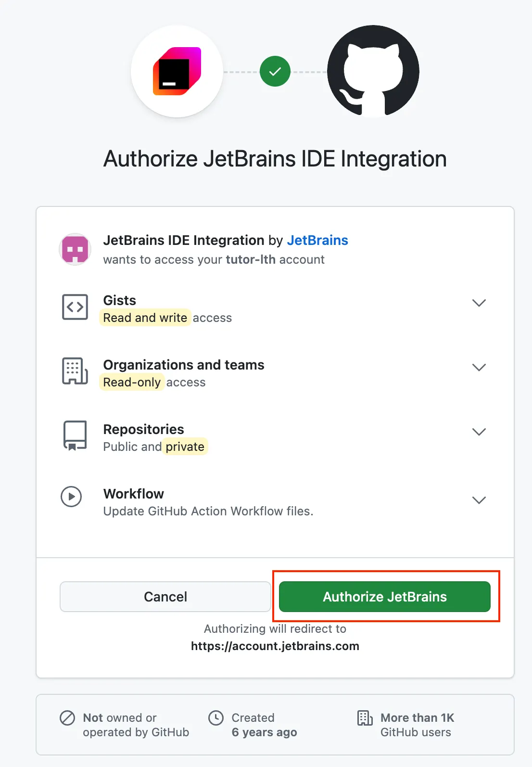Click the clock icon beside Created
532x767 pixels.
[216, 718]
